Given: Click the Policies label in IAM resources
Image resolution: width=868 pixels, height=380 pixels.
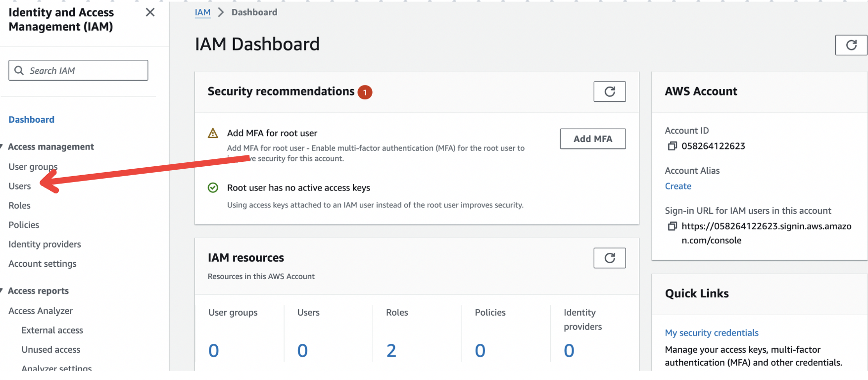Looking at the screenshot, I should click(x=490, y=312).
